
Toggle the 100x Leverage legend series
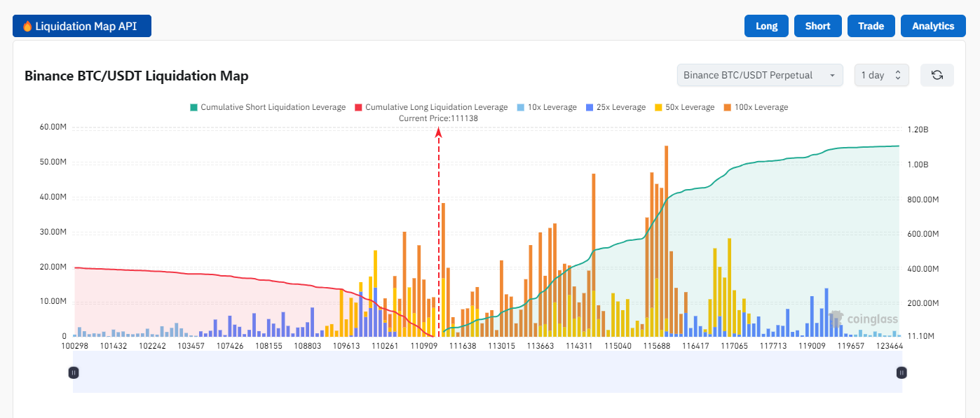756,107
